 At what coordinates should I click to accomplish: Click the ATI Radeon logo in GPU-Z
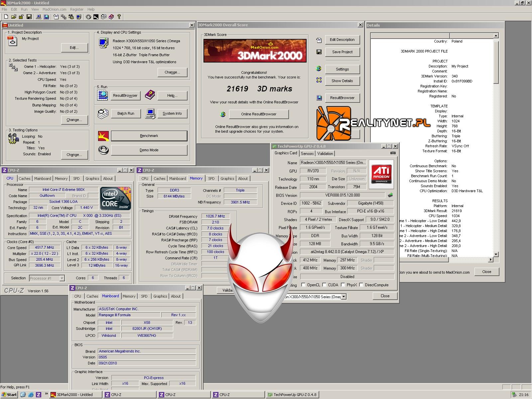[381, 174]
